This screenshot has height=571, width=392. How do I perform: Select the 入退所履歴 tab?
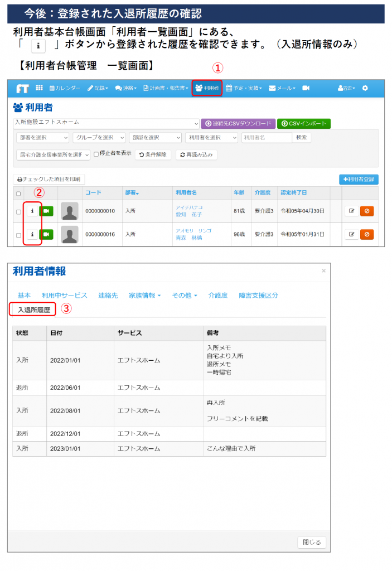33,310
